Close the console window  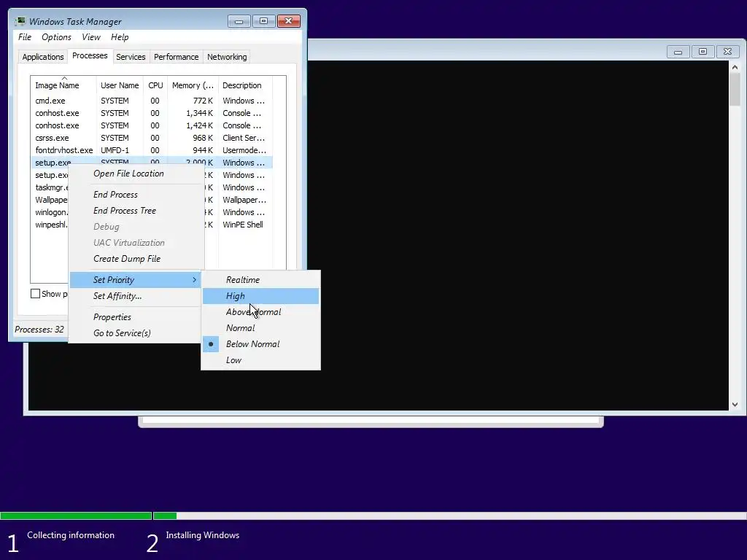click(727, 52)
